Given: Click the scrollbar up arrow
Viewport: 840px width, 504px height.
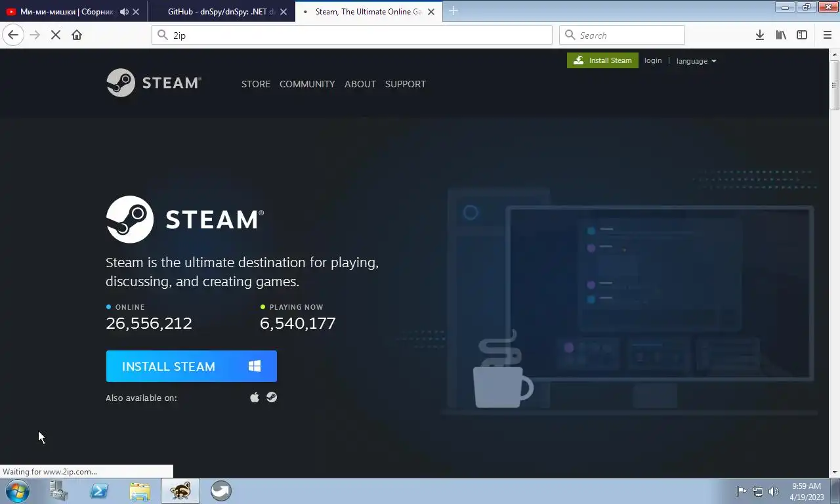Looking at the screenshot, I should (835, 54).
